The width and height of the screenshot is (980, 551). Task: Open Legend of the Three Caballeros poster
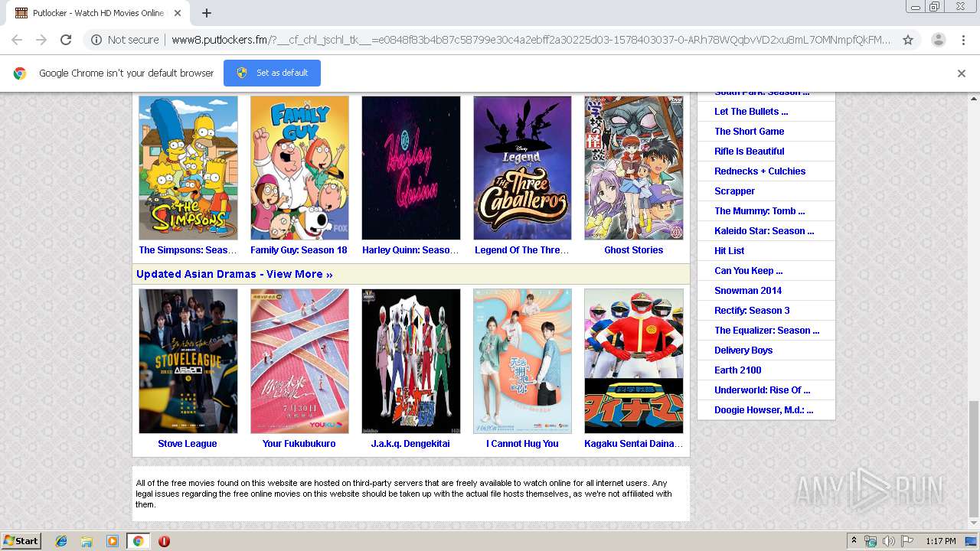tap(522, 168)
